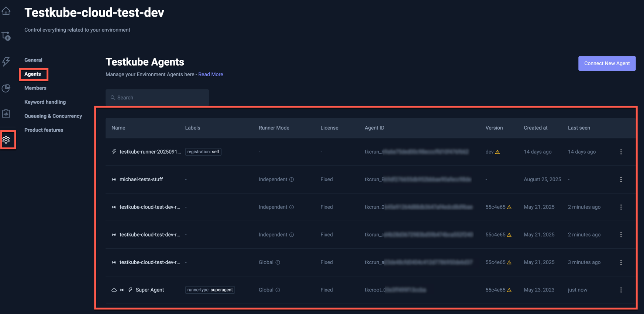Screen dimensions: 644x314
Task: Click the lightning bolt sidebar icon
Action: [6, 61]
